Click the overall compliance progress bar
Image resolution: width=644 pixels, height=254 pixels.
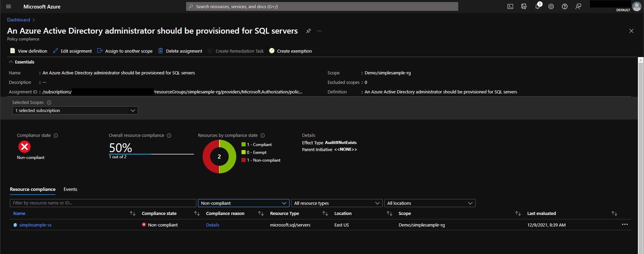pyautogui.click(x=151, y=154)
